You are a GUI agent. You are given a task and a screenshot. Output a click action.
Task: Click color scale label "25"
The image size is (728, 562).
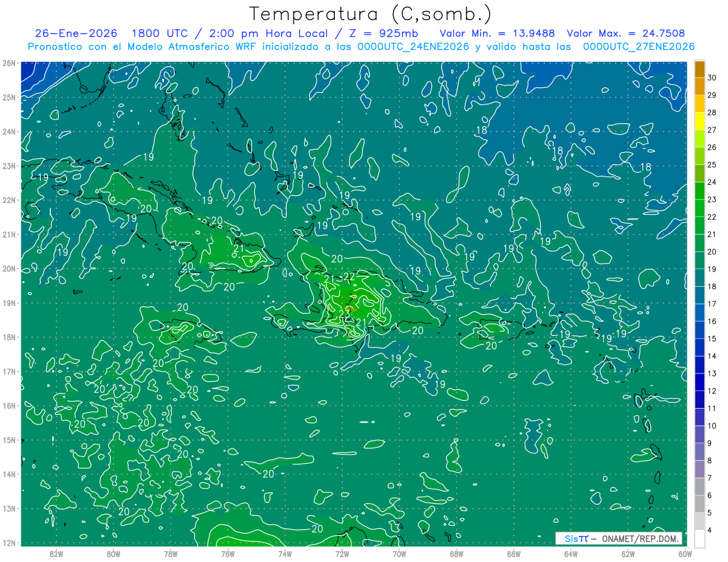[x=712, y=165]
